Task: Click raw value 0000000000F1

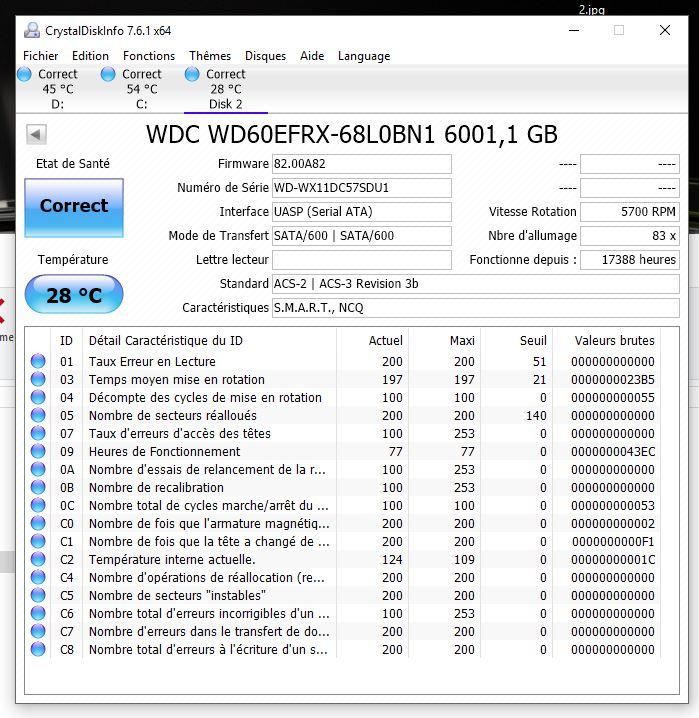Action: coord(613,542)
